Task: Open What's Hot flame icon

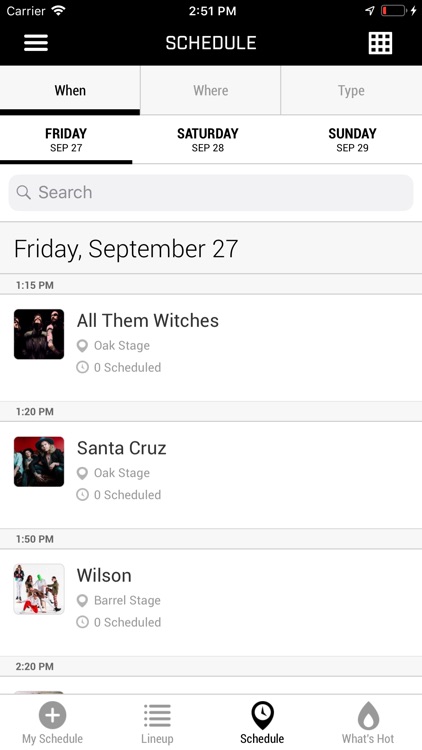Action: tap(368, 716)
